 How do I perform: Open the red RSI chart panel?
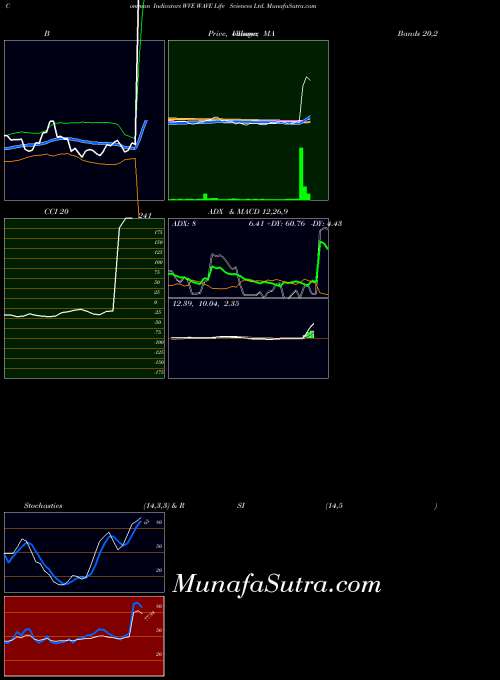click(85, 636)
